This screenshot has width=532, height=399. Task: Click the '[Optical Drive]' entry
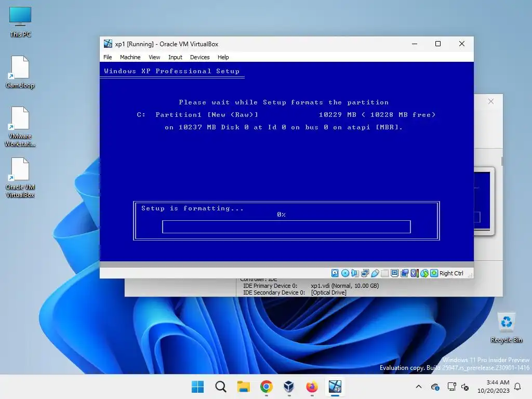point(328,292)
